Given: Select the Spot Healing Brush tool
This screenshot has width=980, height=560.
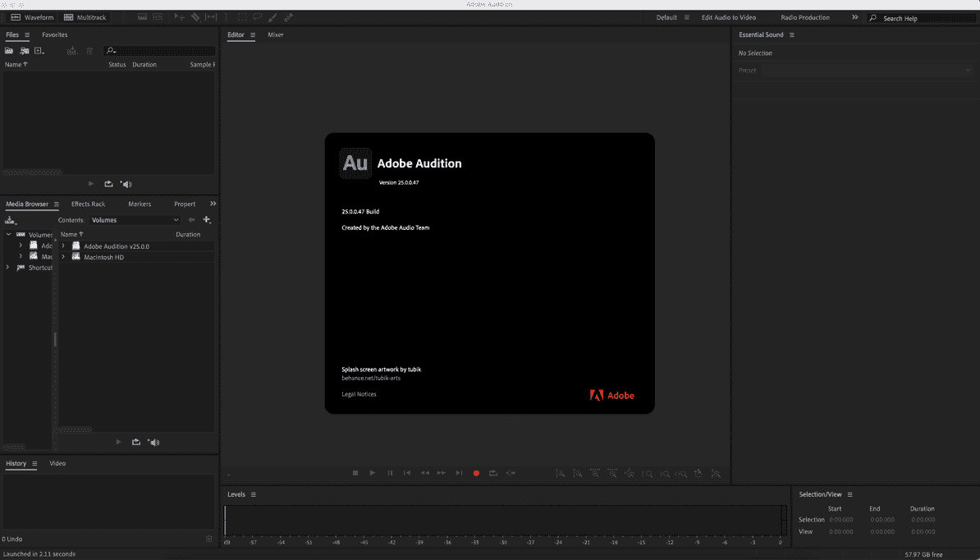Looking at the screenshot, I should (x=289, y=17).
